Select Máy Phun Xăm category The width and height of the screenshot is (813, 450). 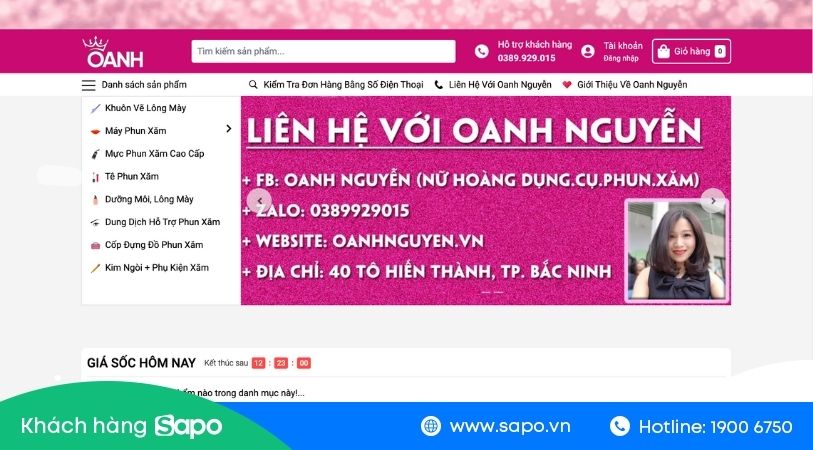135,131
